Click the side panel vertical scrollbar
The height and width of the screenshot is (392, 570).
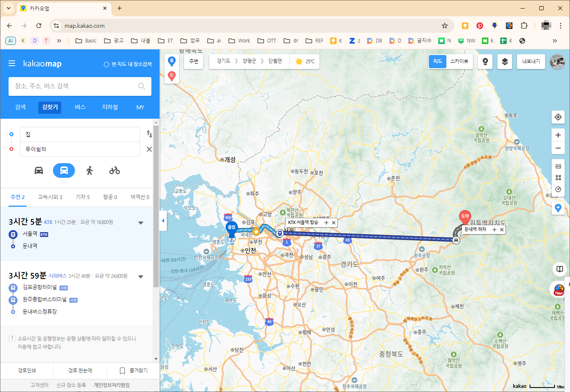point(156,206)
